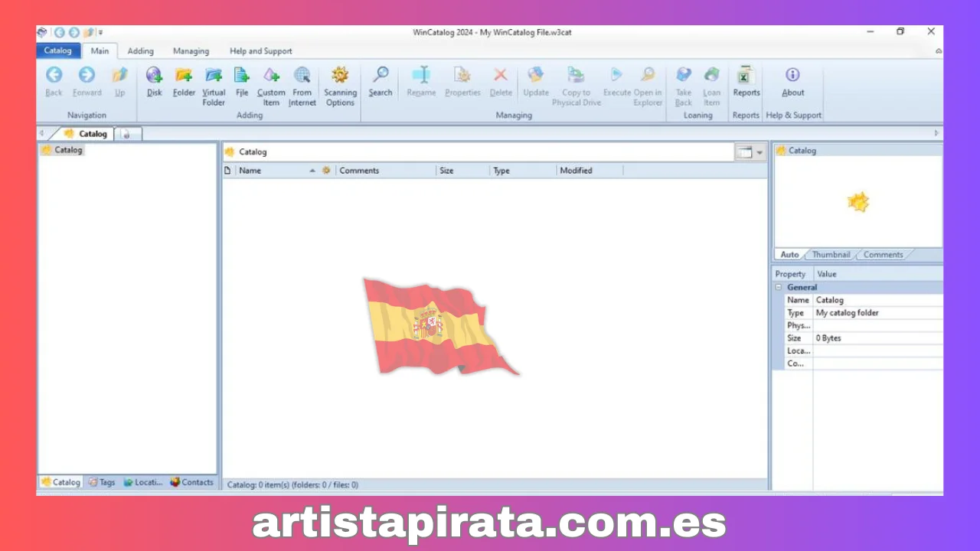Switch to the Managing ribbon tab

[191, 51]
